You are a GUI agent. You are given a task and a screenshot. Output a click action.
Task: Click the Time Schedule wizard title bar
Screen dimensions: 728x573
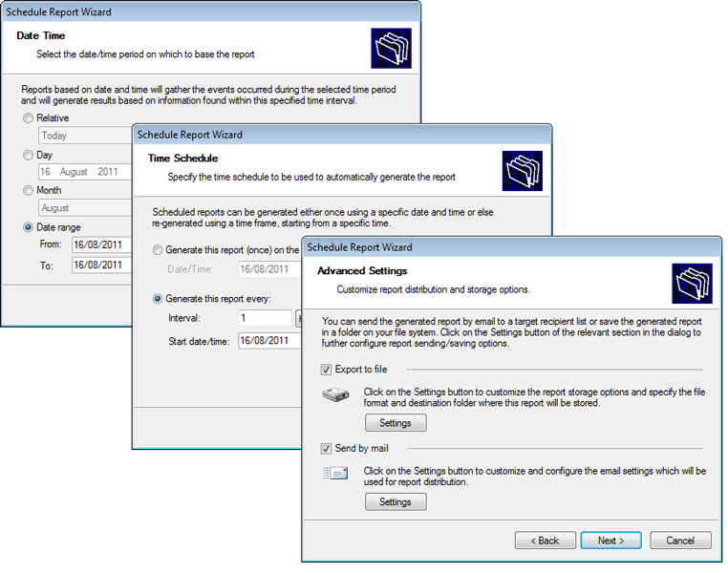pyautogui.click(x=343, y=135)
